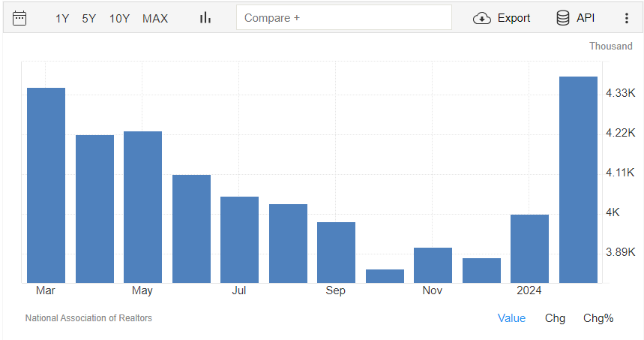The image size is (644, 340).
Task: Click the bar above May label
Action: [x=142, y=207]
